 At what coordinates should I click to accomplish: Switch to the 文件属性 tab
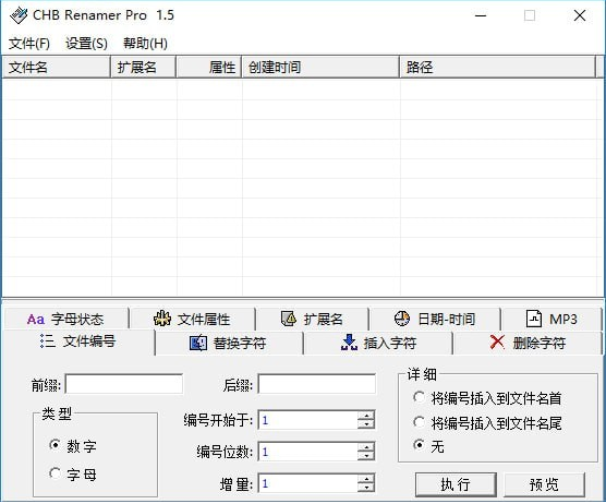pos(192,319)
